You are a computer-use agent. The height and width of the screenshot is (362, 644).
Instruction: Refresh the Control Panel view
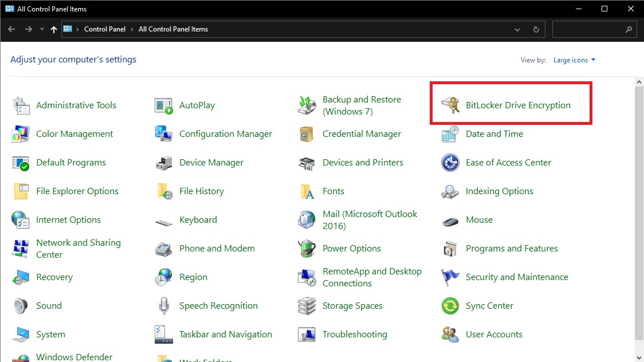(536, 30)
